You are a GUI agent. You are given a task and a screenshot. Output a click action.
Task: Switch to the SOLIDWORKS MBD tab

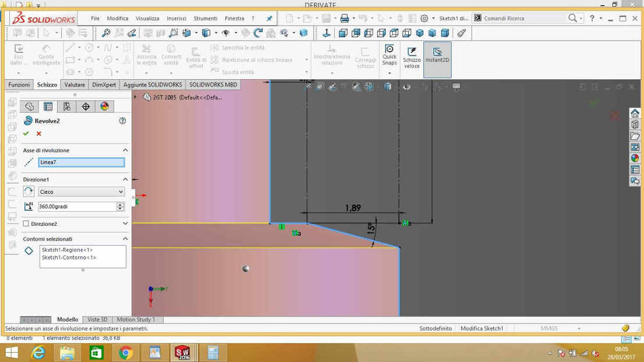click(x=213, y=84)
